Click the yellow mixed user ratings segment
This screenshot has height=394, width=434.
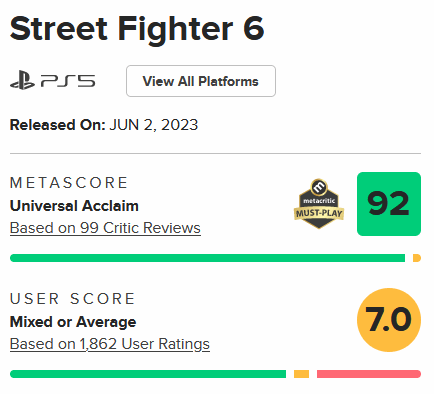coord(301,374)
